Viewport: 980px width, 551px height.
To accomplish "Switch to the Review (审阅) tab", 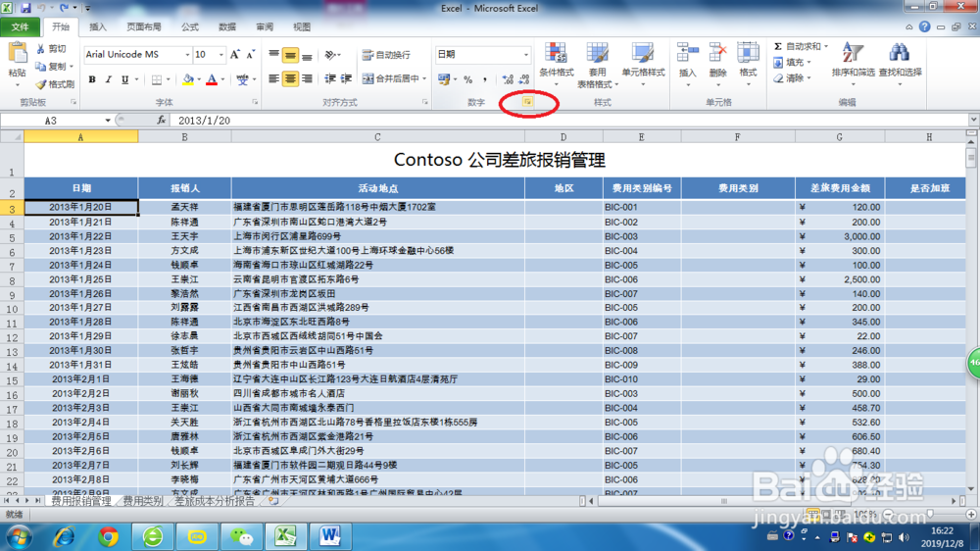I will [x=265, y=26].
